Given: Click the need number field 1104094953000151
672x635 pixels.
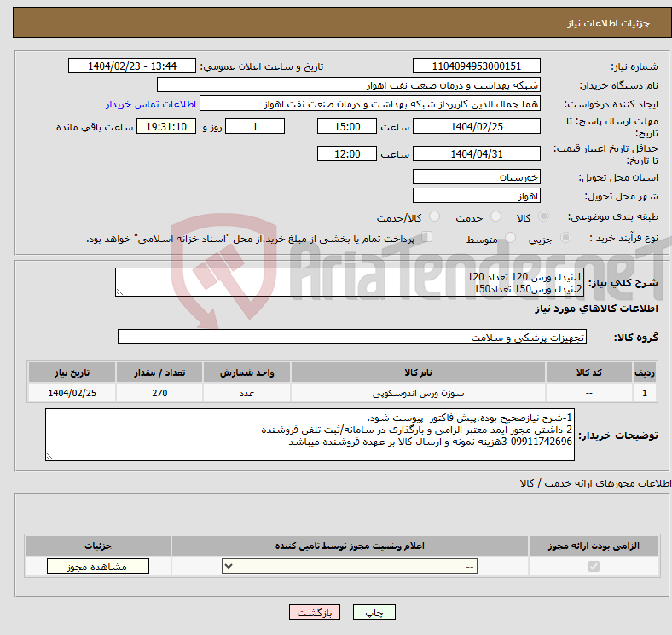Looking at the screenshot, I should coord(476,66).
